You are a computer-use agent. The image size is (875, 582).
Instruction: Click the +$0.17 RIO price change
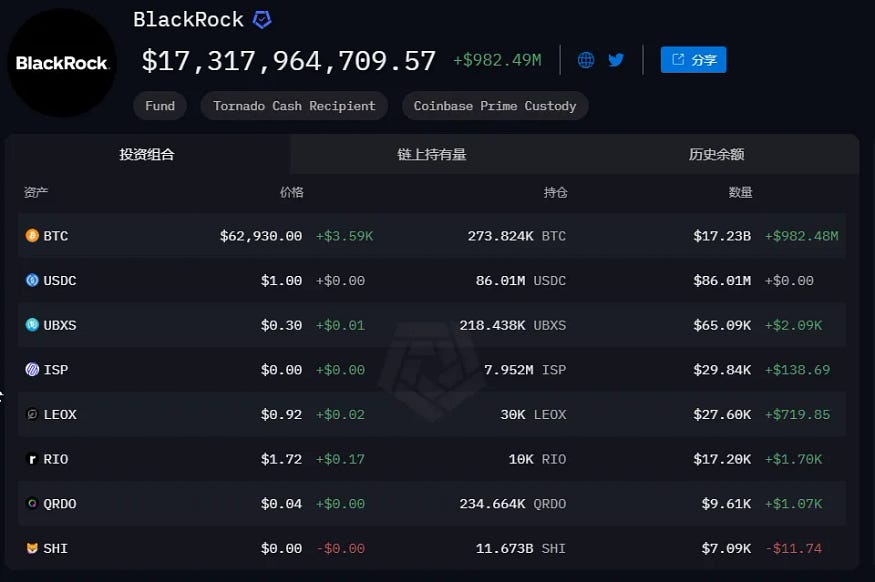[x=340, y=459]
